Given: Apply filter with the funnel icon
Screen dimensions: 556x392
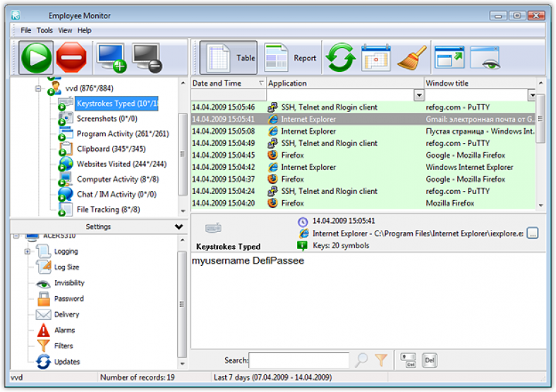Looking at the screenshot, I should (x=381, y=360).
